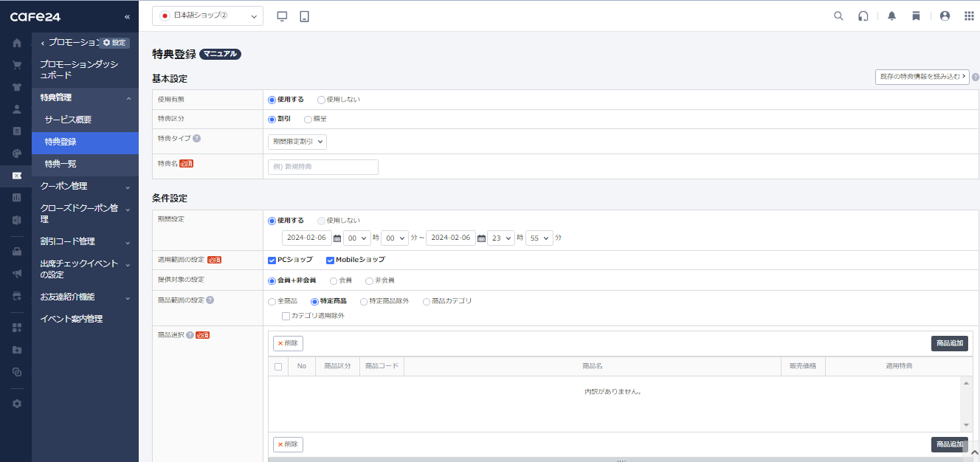Select the 非会員 radio button
The height and width of the screenshot is (462, 980).
pyautogui.click(x=369, y=280)
